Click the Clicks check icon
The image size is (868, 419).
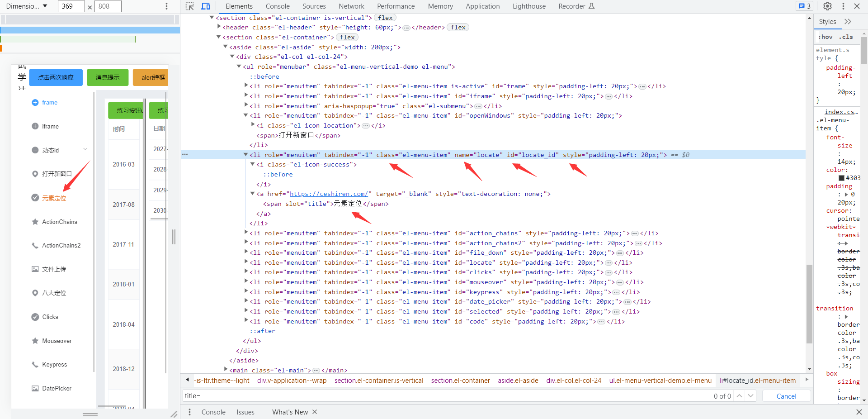coord(35,317)
